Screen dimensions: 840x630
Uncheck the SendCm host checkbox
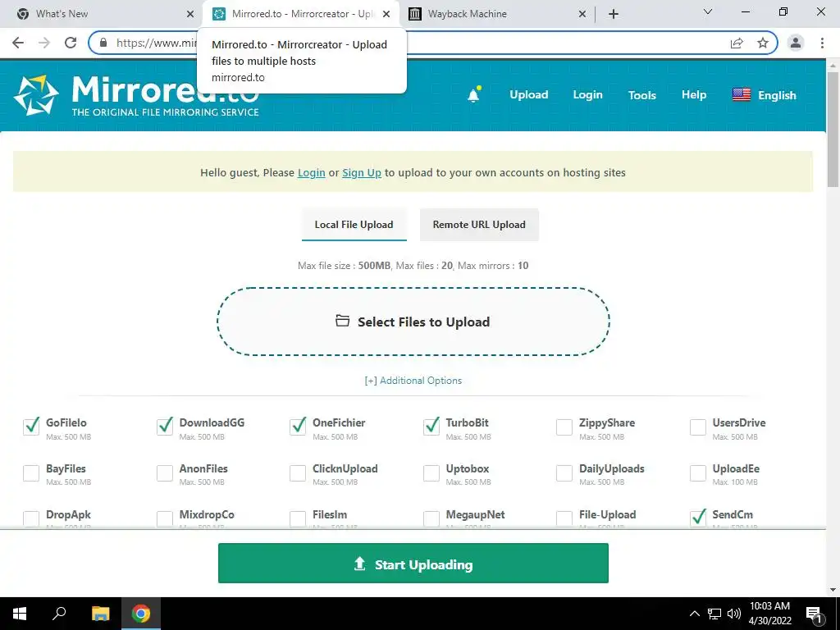pyautogui.click(x=698, y=518)
